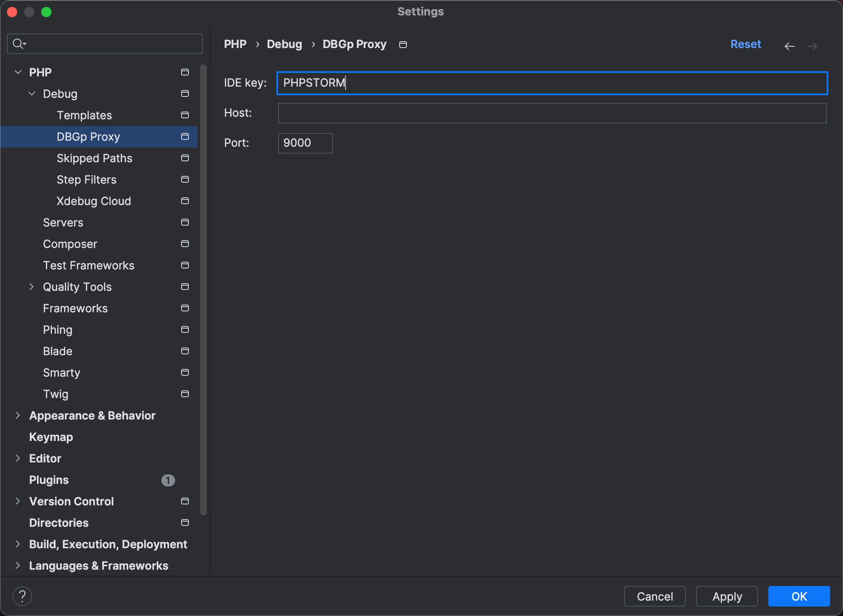Click the project-level icon in the breadcrumb header
Viewport: 843px width, 616px height.
pyautogui.click(x=403, y=45)
